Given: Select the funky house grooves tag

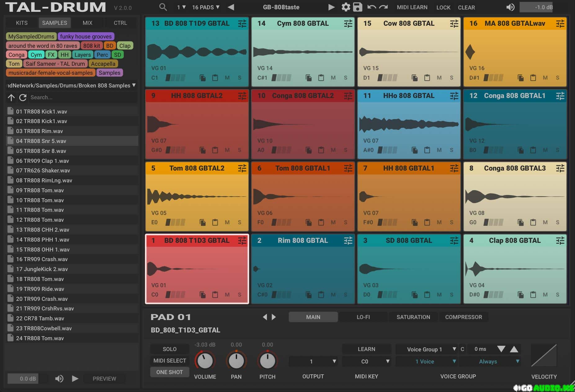Looking at the screenshot, I should (86, 36).
